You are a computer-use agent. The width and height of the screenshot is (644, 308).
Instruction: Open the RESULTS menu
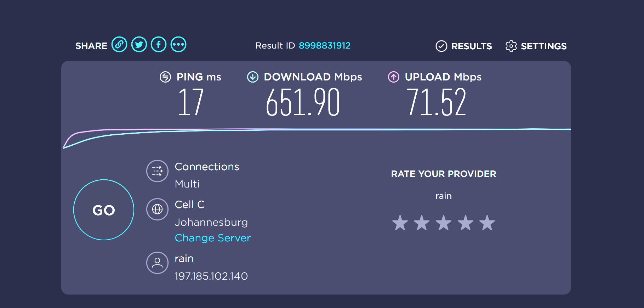point(464,46)
